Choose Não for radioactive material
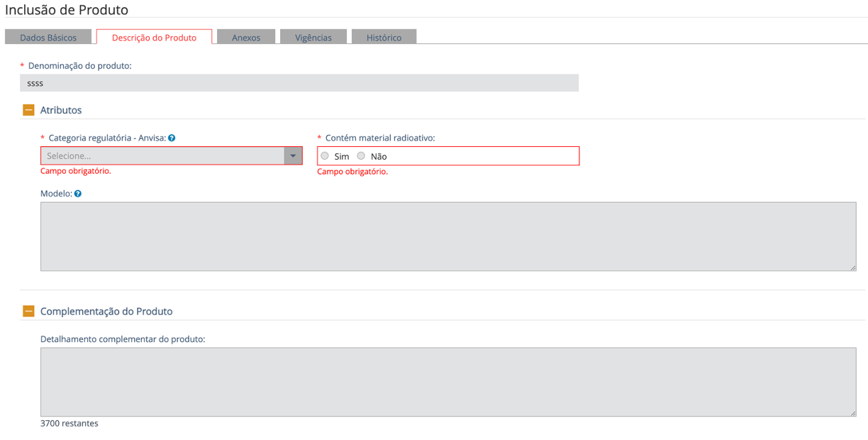 361,156
